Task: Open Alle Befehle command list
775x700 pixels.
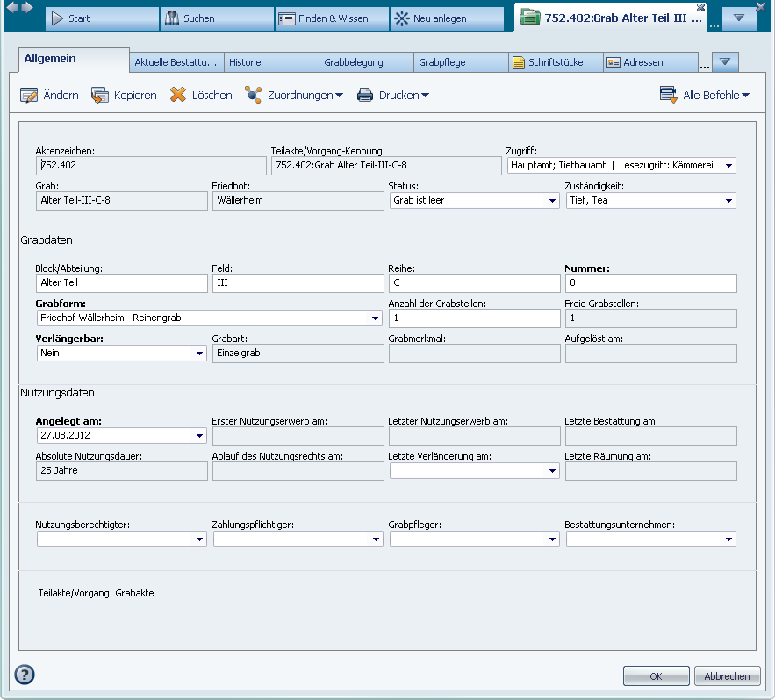Action: coord(706,96)
